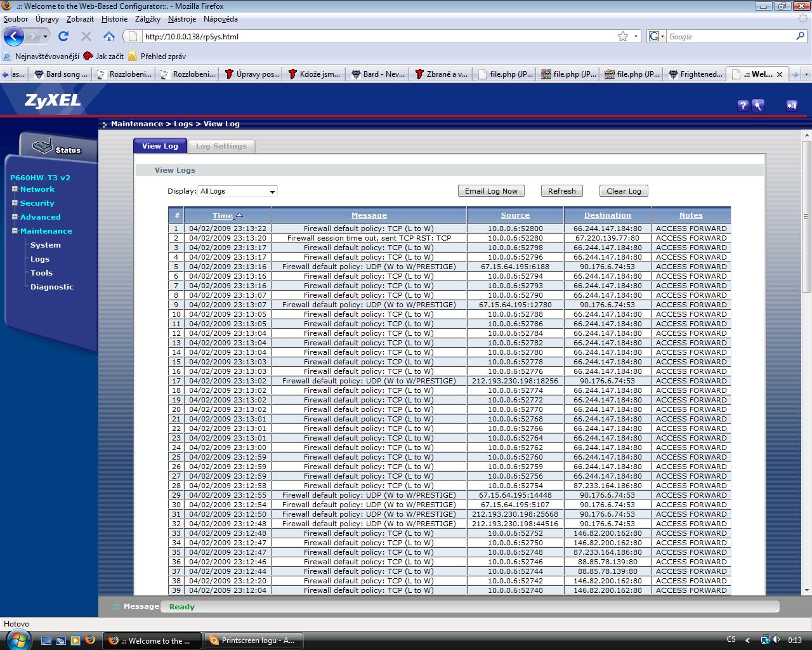Go to the Firefox home page icon

109,36
